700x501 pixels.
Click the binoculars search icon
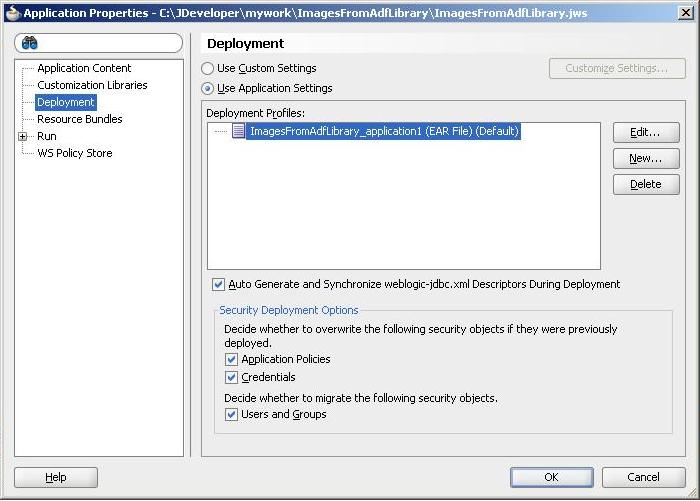(x=29, y=43)
